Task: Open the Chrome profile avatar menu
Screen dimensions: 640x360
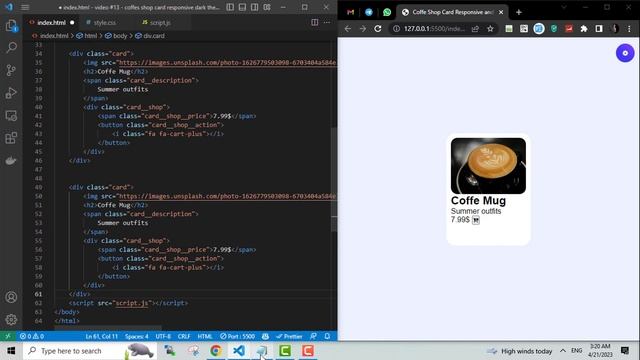Action: pos(614,29)
